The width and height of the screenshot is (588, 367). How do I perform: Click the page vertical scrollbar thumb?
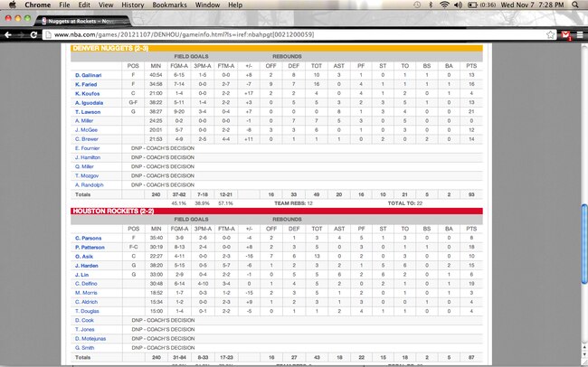583,244
